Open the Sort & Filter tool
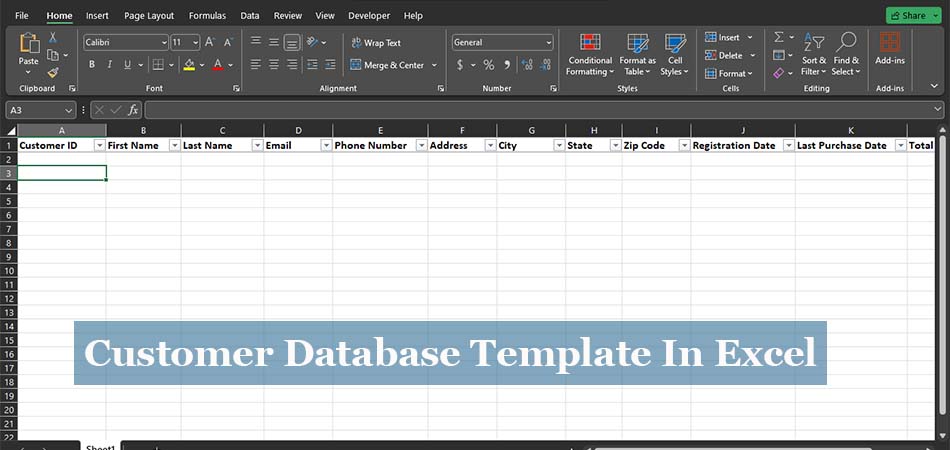Screen dimensions: 950x450 (x=814, y=54)
